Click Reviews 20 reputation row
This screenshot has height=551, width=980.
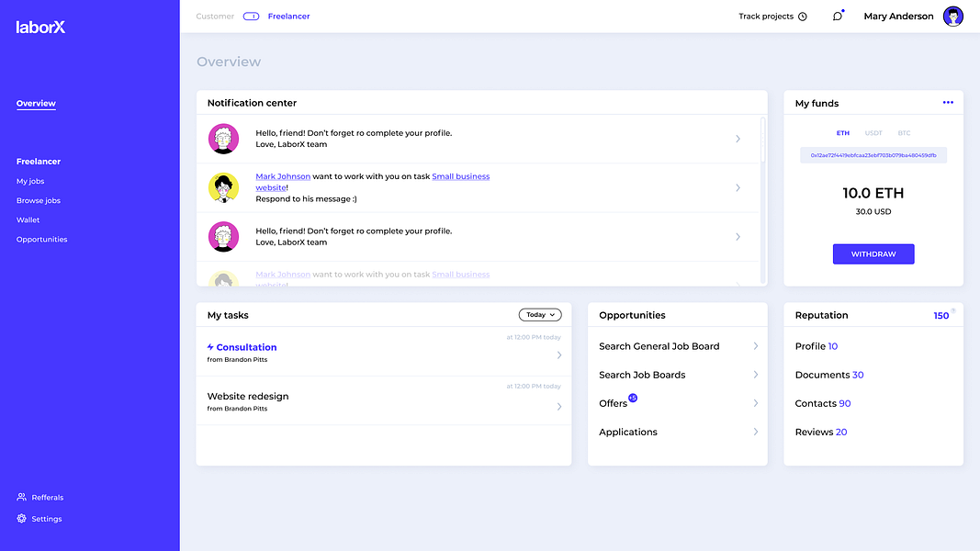pyautogui.click(x=820, y=432)
